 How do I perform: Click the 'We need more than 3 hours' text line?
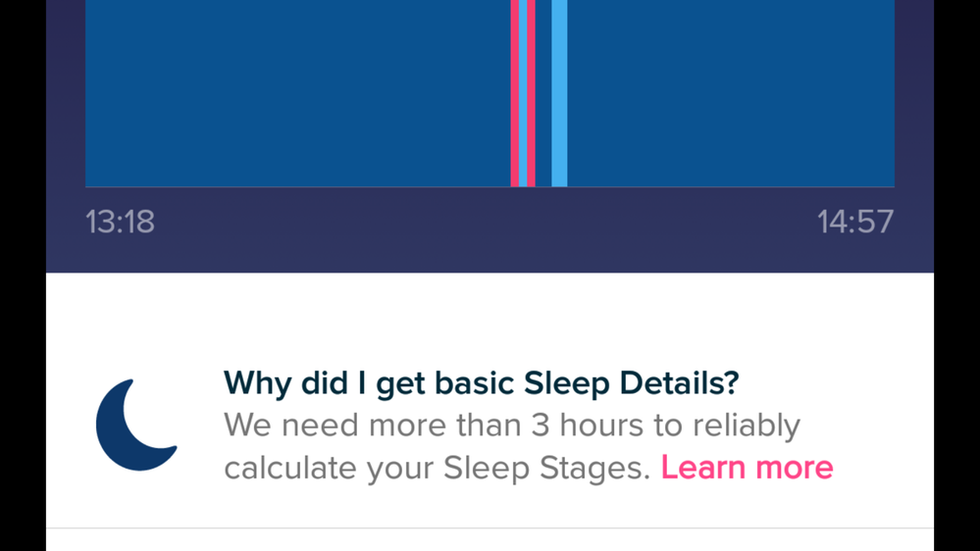click(x=511, y=426)
